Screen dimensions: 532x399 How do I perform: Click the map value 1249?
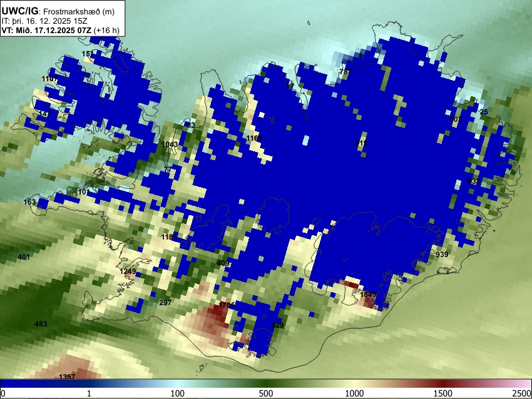click(128, 271)
